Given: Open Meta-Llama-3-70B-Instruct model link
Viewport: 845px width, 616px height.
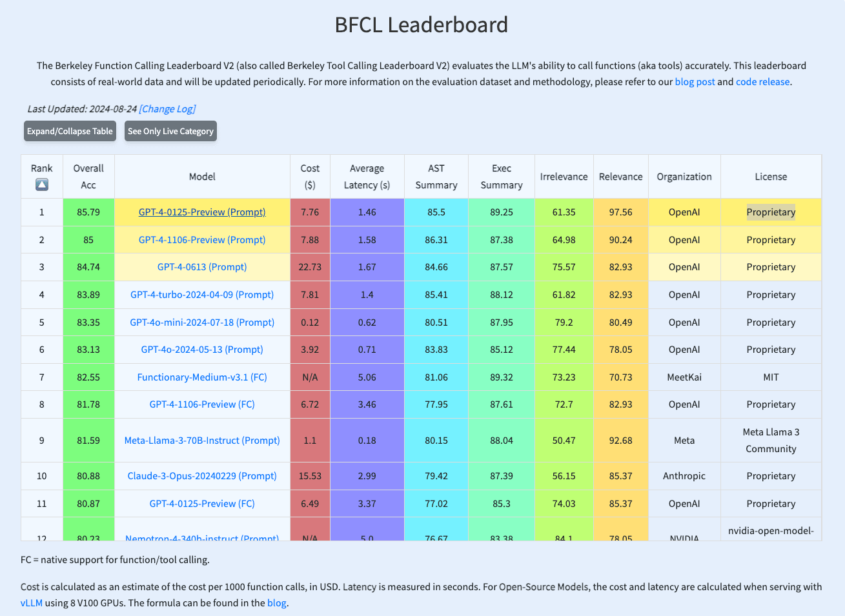Looking at the screenshot, I should tap(202, 440).
